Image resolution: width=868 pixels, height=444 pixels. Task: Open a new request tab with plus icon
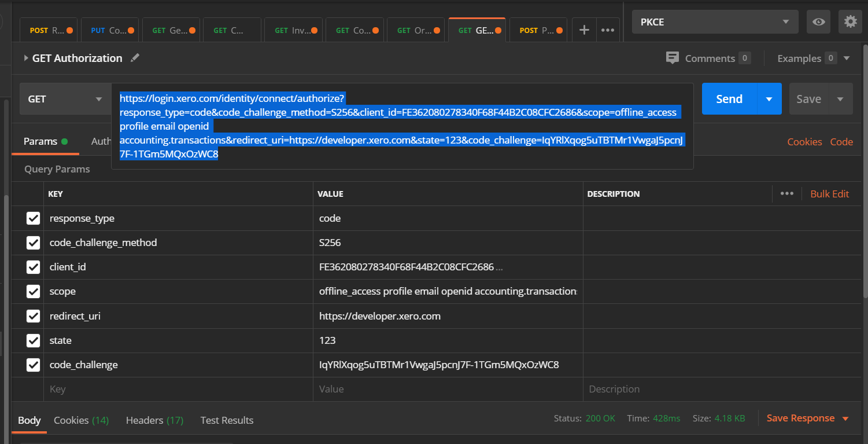coord(584,30)
